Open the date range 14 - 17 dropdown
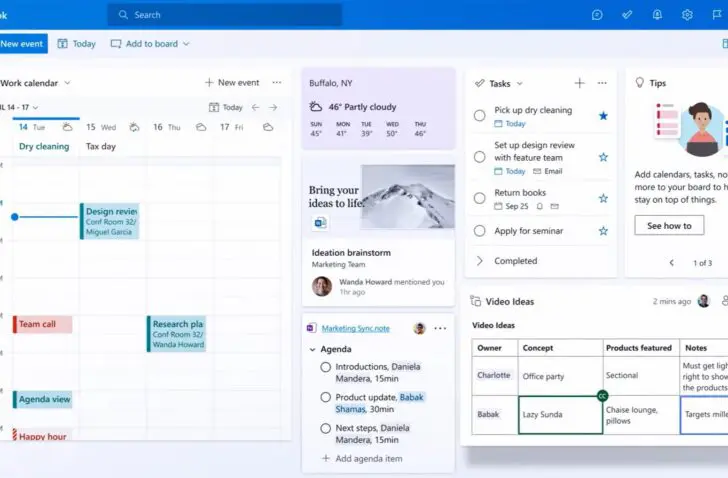The height and width of the screenshot is (478, 728). (20, 107)
